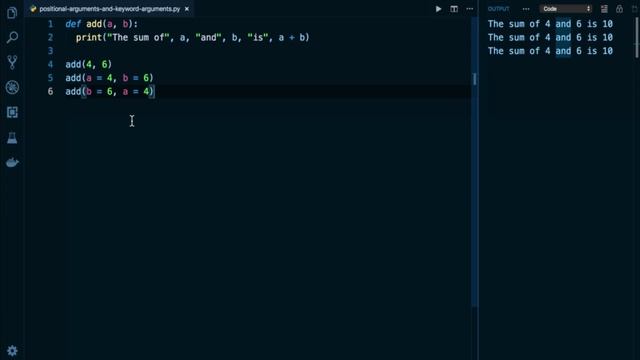This screenshot has height=360, width=640.
Task: Click 'add(a = 4, b = 6)' line
Action: click(109, 78)
